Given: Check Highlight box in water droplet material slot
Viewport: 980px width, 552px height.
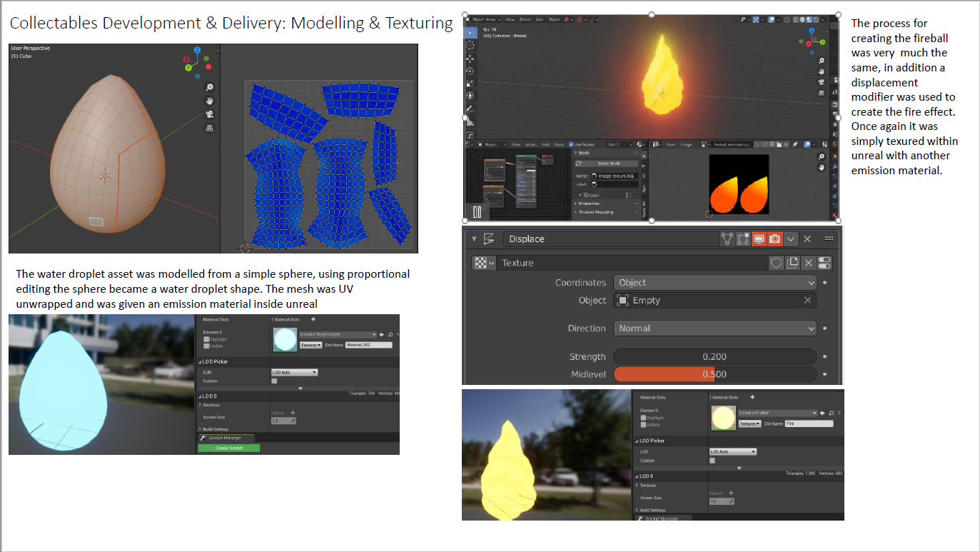Looking at the screenshot, I should (206, 339).
